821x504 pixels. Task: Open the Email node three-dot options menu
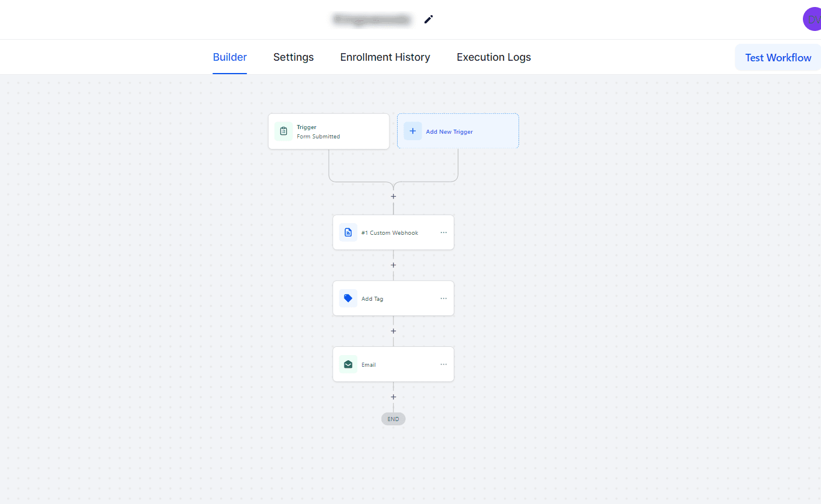click(x=444, y=364)
